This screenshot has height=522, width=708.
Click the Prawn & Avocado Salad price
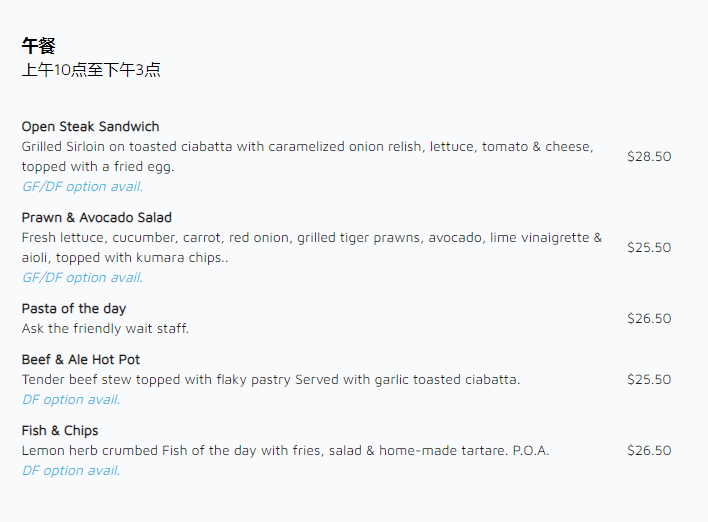pos(649,248)
